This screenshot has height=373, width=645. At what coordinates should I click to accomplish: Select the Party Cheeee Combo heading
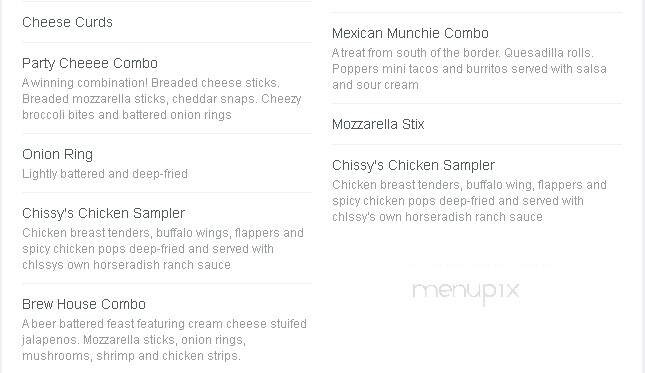90,63
